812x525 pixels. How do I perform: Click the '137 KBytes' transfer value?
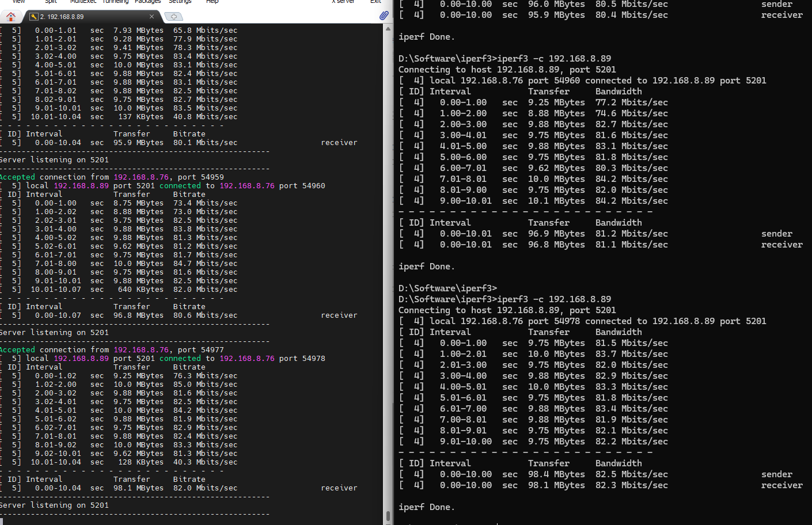pyautogui.click(x=141, y=116)
